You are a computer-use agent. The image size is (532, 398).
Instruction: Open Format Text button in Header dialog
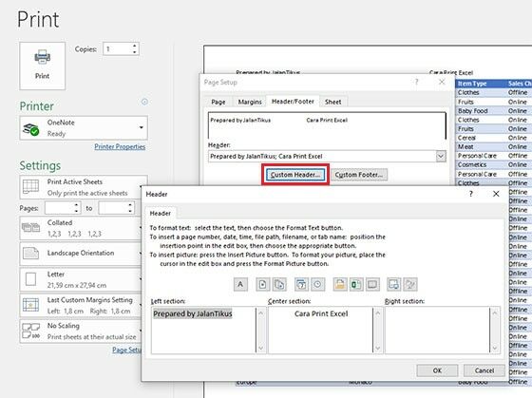[x=240, y=284]
